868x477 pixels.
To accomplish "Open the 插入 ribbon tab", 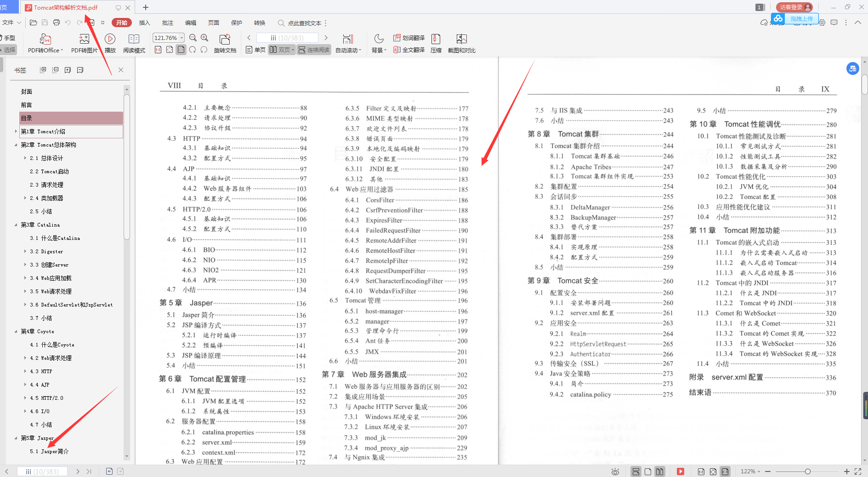I will (145, 23).
